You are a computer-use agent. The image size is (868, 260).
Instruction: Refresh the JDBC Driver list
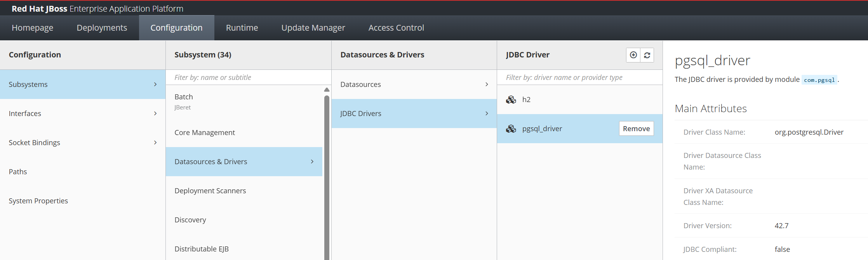[647, 55]
